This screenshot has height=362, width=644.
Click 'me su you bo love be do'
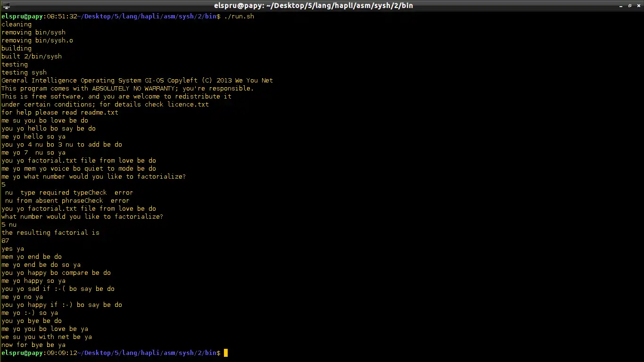[x=45, y=121]
